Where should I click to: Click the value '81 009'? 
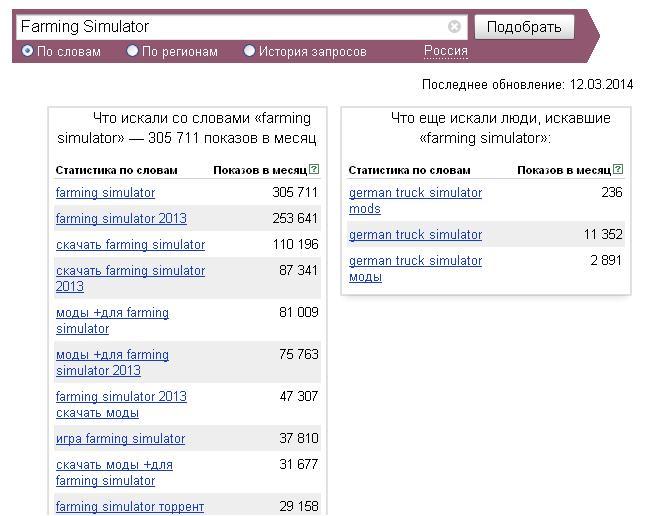(x=299, y=312)
